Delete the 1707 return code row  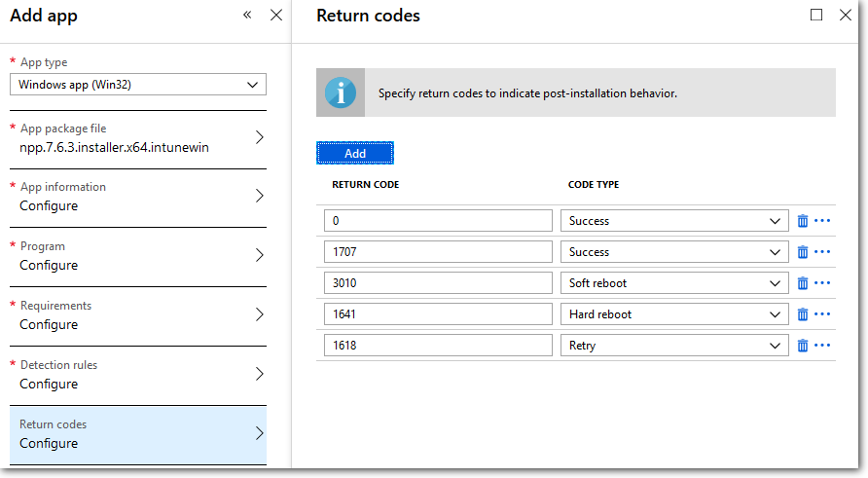coord(803,252)
